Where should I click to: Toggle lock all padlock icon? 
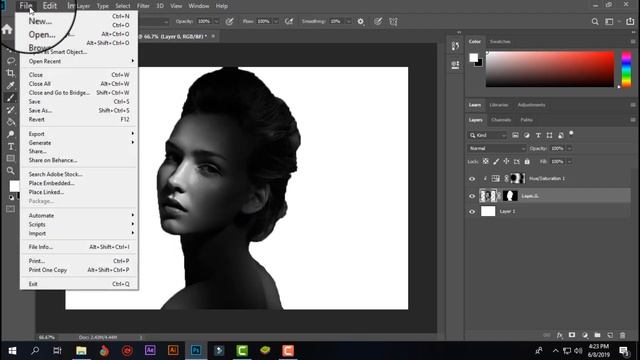tap(527, 162)
